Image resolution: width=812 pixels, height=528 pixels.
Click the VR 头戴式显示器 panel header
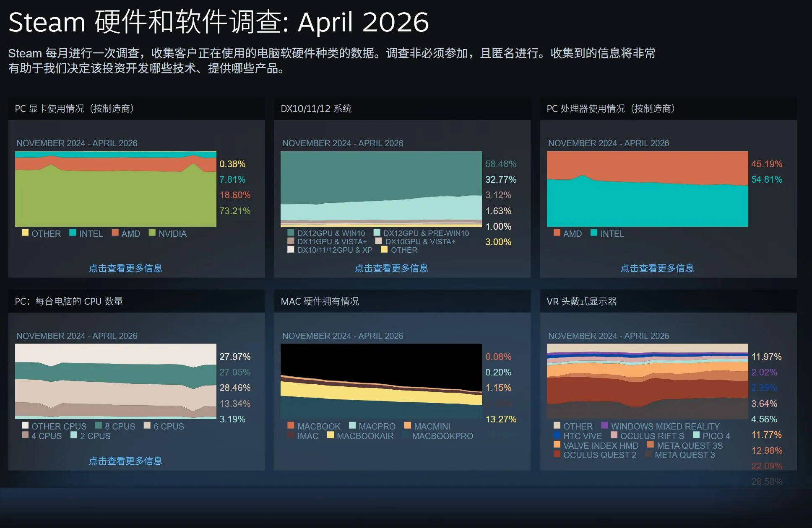pos(669,301)
